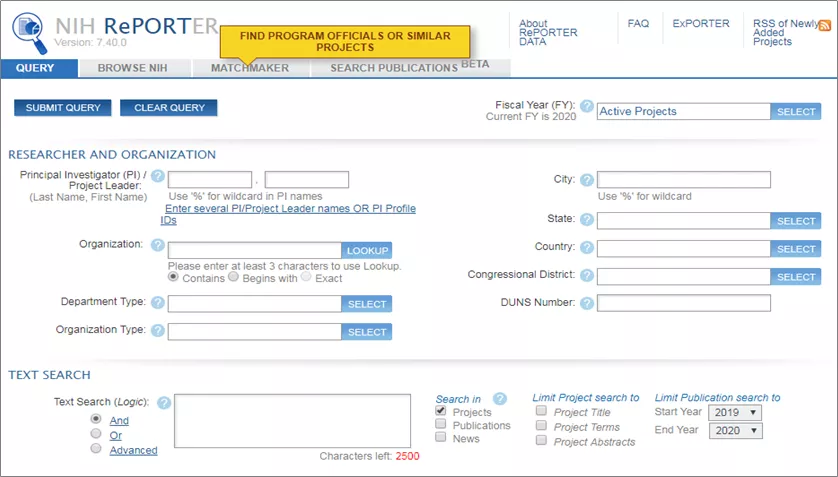The height and width of the screenshot is (477, 838).
Task: Open the Organization field help icon
Action: coord(157,245)
